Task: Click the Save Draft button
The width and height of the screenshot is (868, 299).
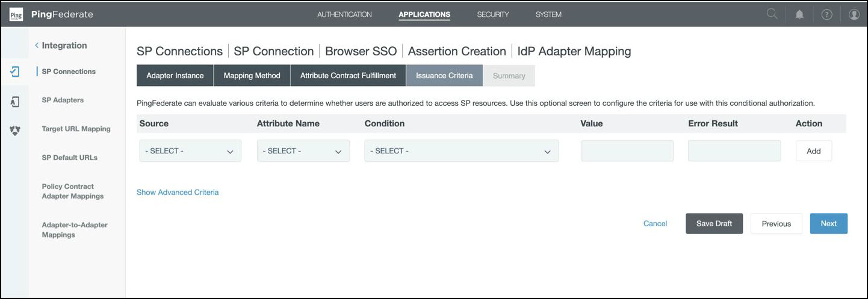Action: pos(714,223)
